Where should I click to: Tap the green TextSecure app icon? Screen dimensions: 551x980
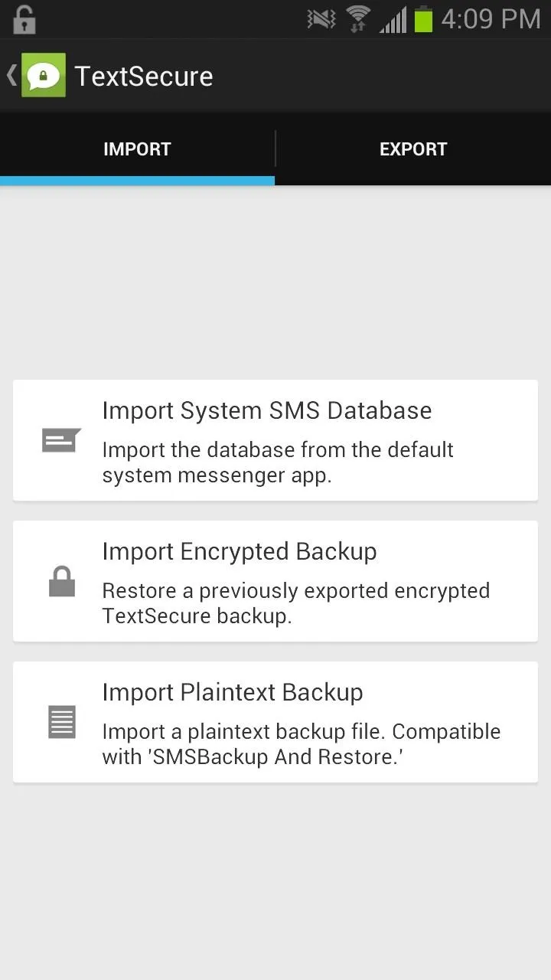(x=44, y=75)
